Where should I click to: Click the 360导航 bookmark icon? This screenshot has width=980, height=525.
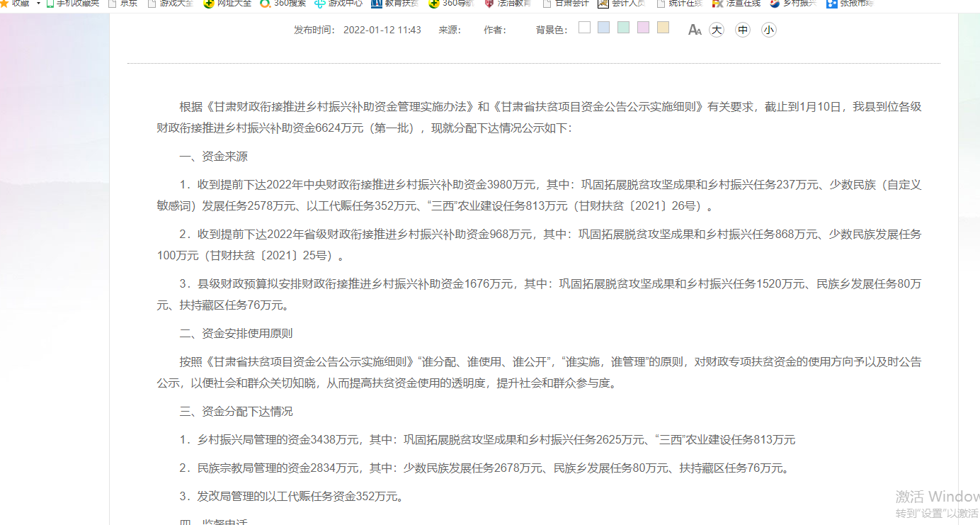434,4
